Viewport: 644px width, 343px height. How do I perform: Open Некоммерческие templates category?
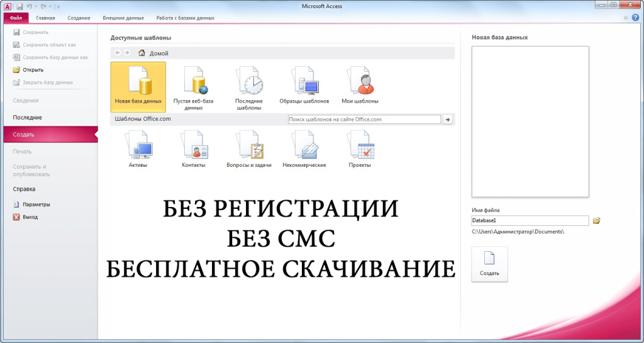(x=304, y=149)
